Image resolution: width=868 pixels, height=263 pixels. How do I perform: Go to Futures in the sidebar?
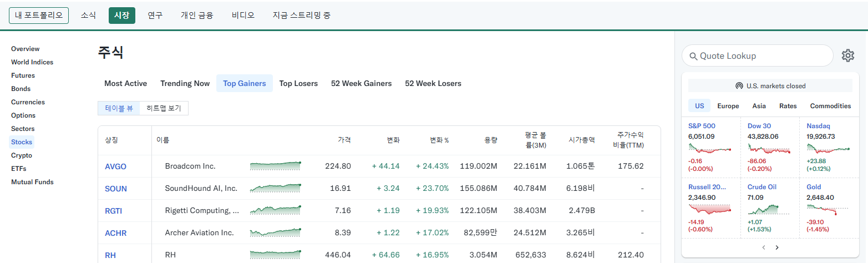point(23,75)
